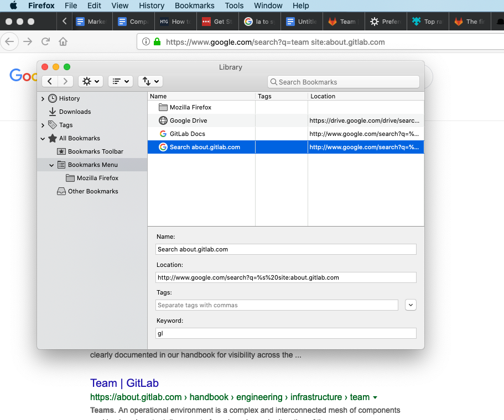Select Bookmarks Toolbar in the sidebar
Screen dimensions: 504x420
point(96,151)
